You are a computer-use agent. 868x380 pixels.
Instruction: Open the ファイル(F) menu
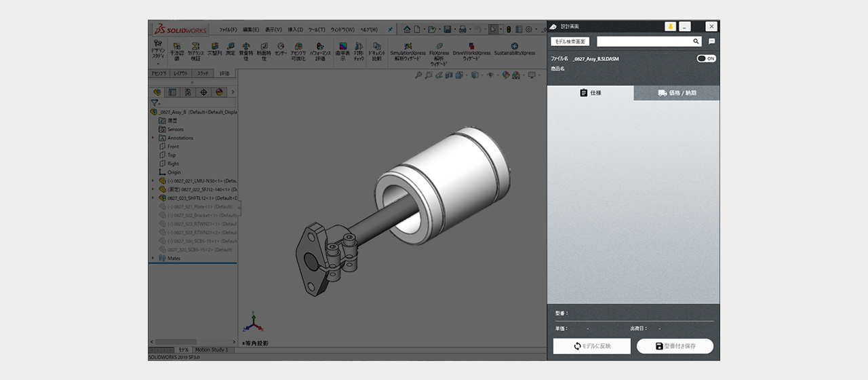point(228,30)
